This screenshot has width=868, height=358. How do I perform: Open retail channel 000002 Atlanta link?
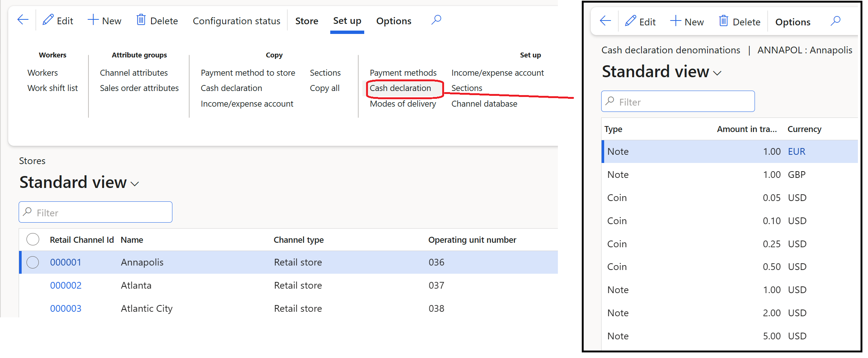tap(66, 285)
